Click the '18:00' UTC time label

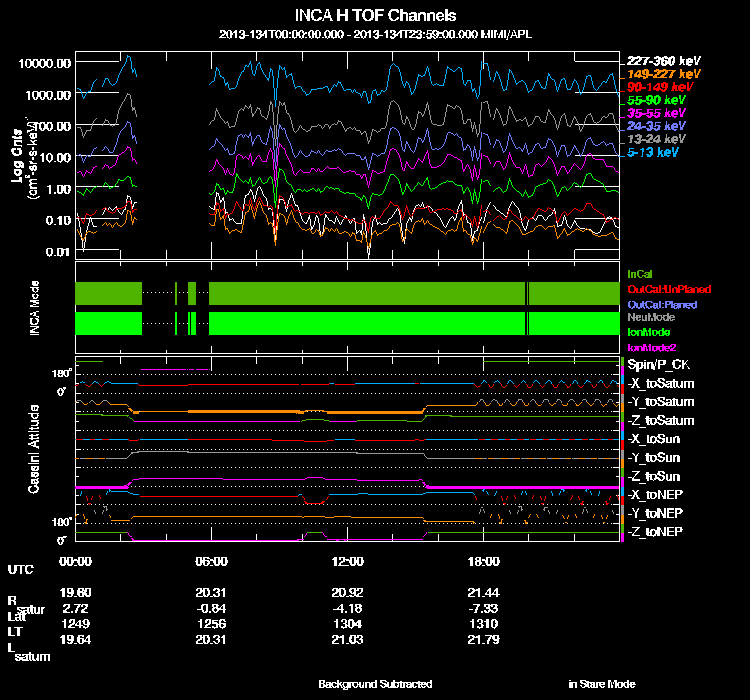[x=483, y=561]
